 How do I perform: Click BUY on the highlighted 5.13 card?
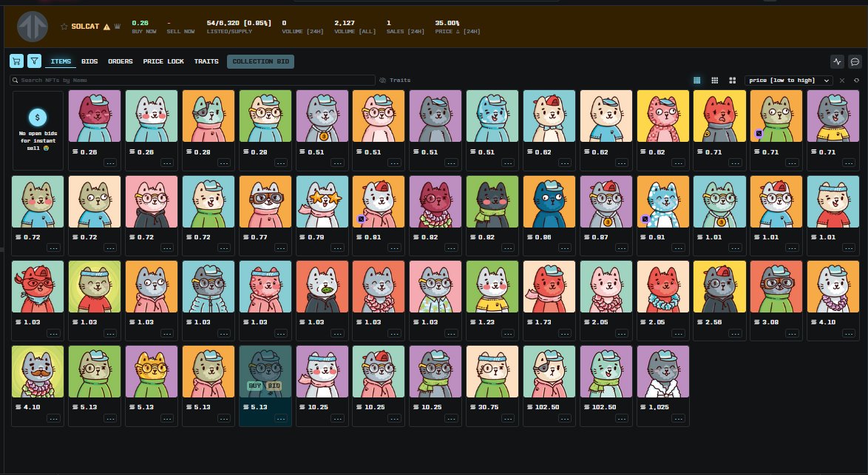pos(254,386)
